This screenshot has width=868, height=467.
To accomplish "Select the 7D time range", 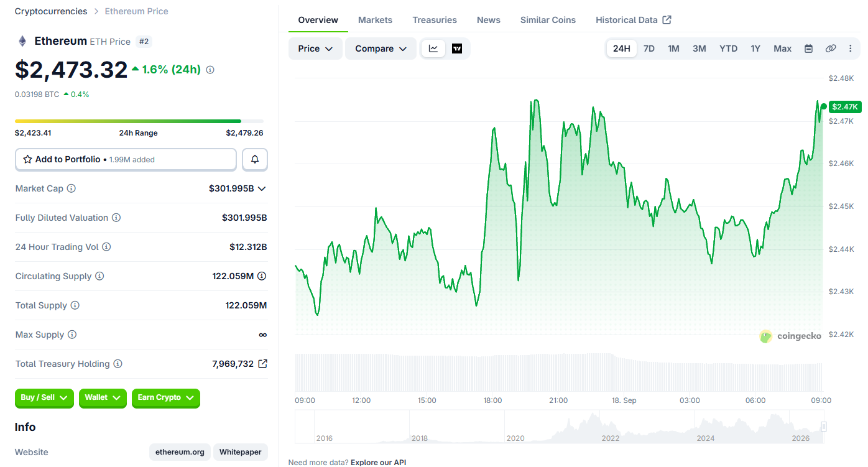I will [x=649, y=49].
